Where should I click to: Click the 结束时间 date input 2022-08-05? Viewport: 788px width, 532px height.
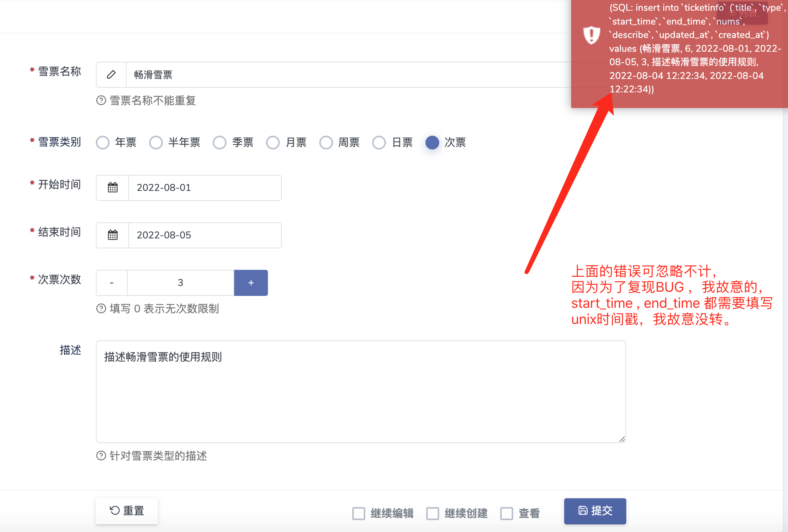tap(205, 235)
